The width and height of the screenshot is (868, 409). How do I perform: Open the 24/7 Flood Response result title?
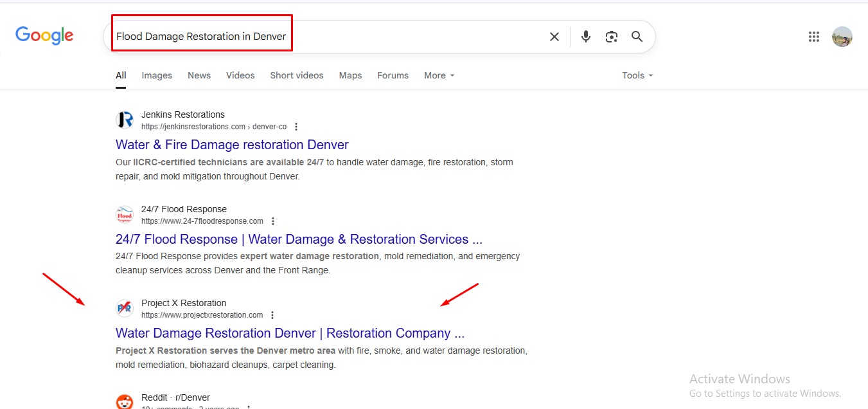click(299, 239)
